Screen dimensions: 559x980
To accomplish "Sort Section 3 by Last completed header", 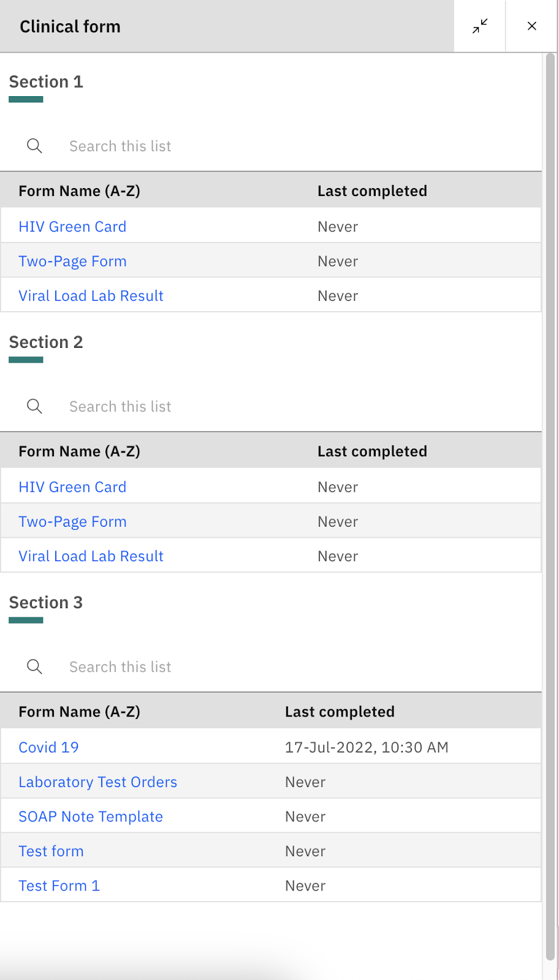I will [x=340, y=712].
